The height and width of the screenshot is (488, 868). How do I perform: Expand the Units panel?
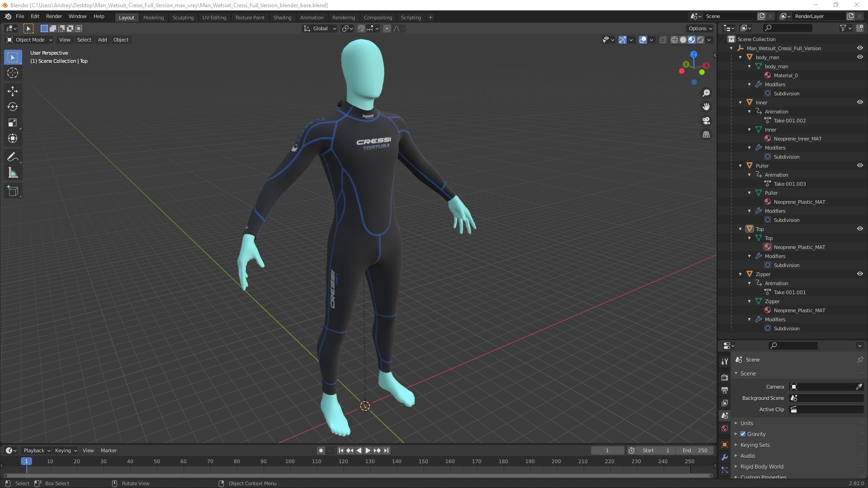[x=746, y=423]
